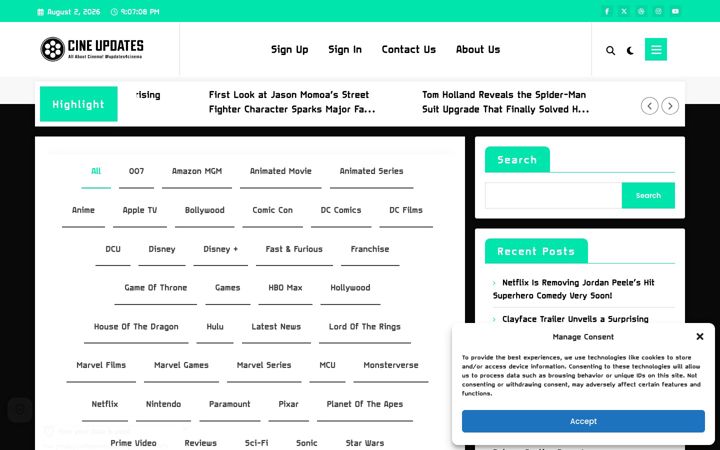This screenshot has width=720, height=450.
Task: Accept cookies in Manage Consent
Action: coord(583,421)
